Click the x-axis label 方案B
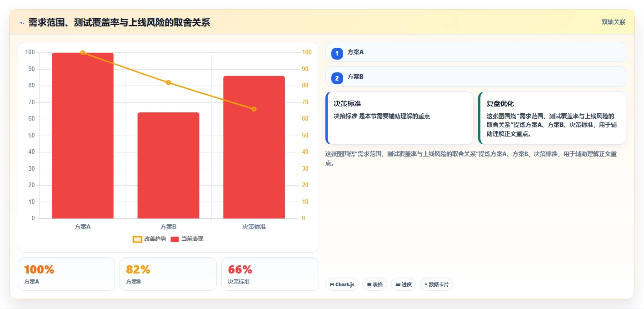The height and width of the screenshot is (309, 644). [168, 227]
